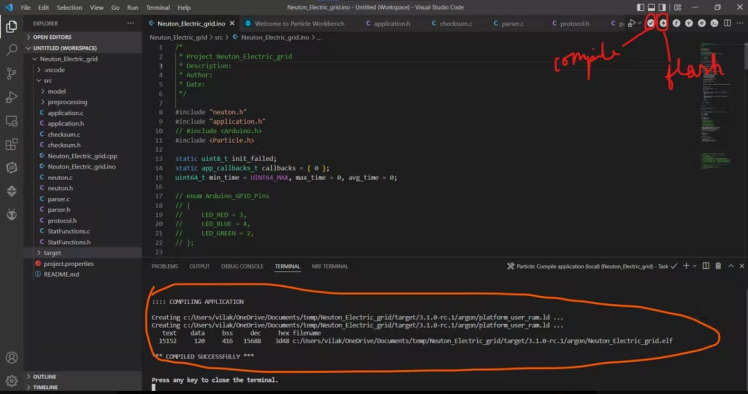Click the Run or Debug play icon
Image resolution: width=748 pixels, height=394 pixels.
click(x=632, y=23)
